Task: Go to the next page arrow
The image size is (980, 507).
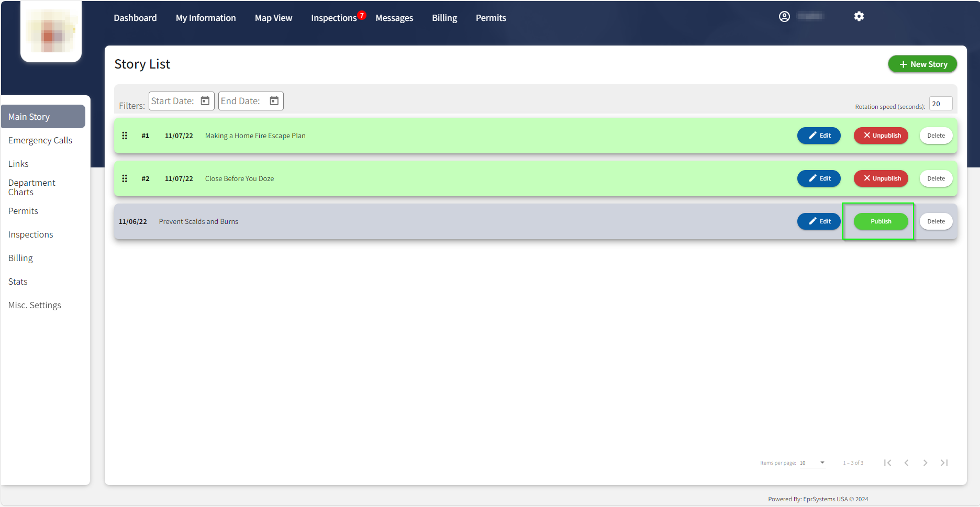Action: [x=925, y=463]
